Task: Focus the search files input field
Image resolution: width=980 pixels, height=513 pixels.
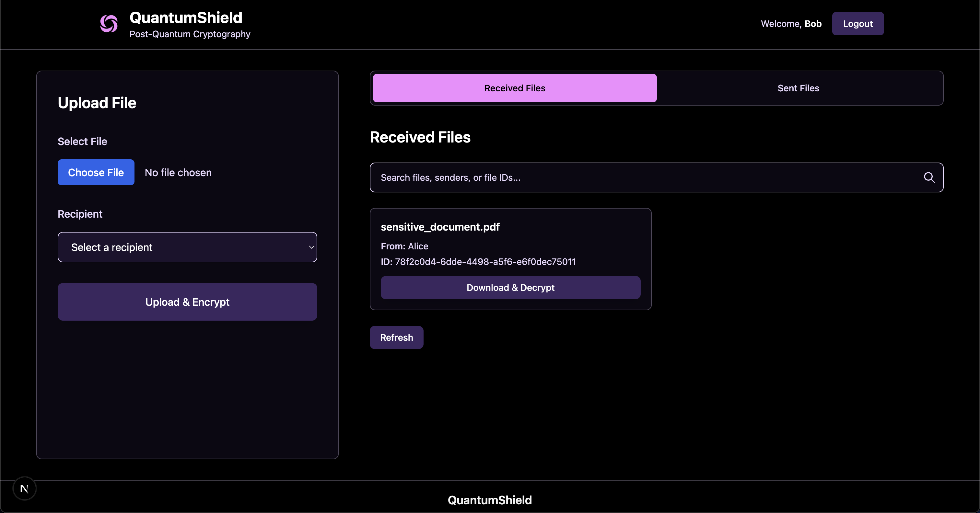Action: [647, 177]
